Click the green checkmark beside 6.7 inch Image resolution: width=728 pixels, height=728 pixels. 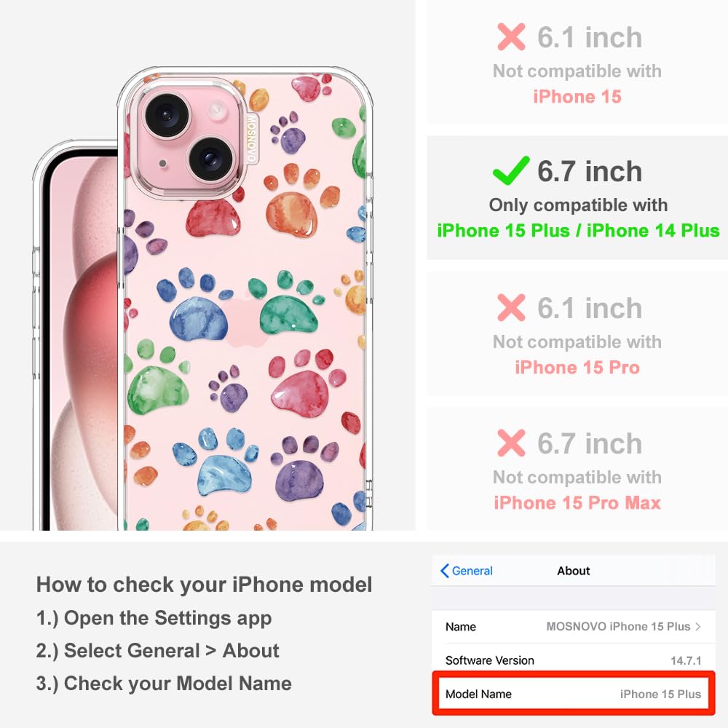511,170
